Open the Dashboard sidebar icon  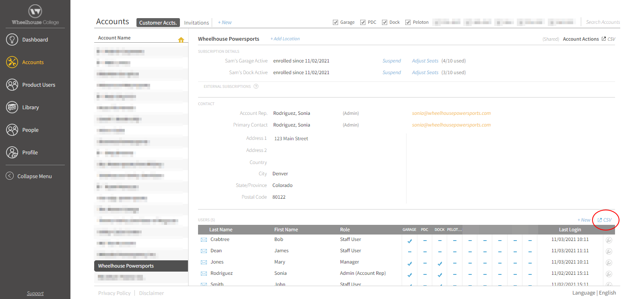pos(12,39)
